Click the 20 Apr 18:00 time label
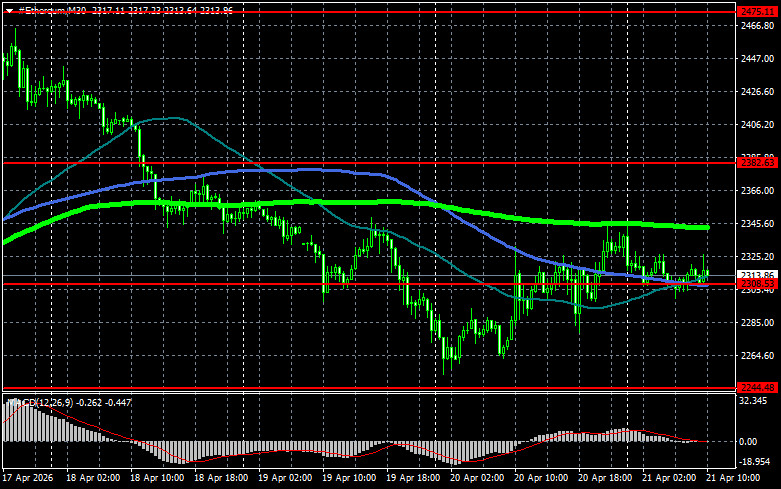 [x=605, y=478]
